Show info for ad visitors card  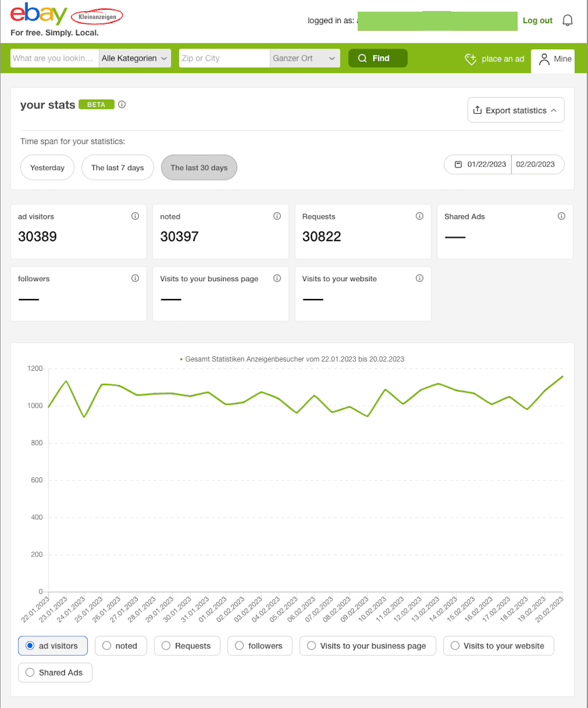(x=135, y=216)
